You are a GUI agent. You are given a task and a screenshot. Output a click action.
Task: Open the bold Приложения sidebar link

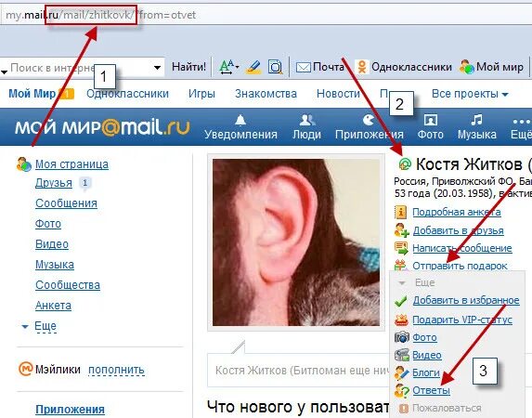click(x=70, y=410)
